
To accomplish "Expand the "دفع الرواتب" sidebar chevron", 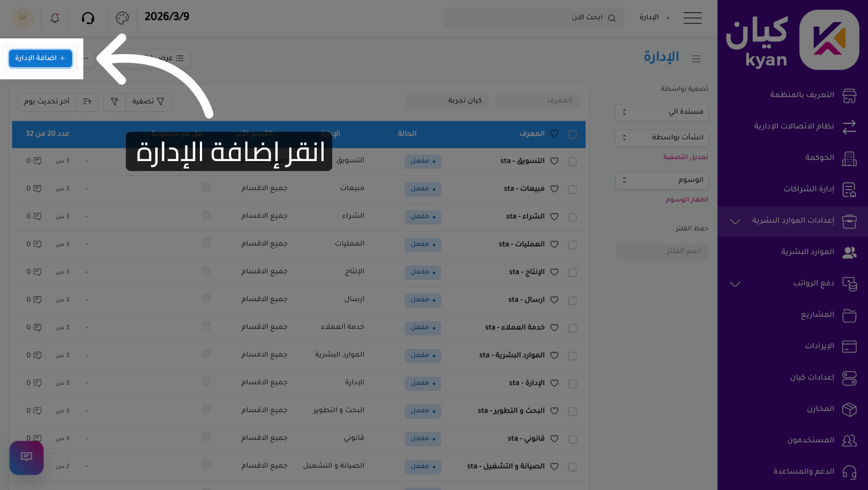I will [735, 284].
